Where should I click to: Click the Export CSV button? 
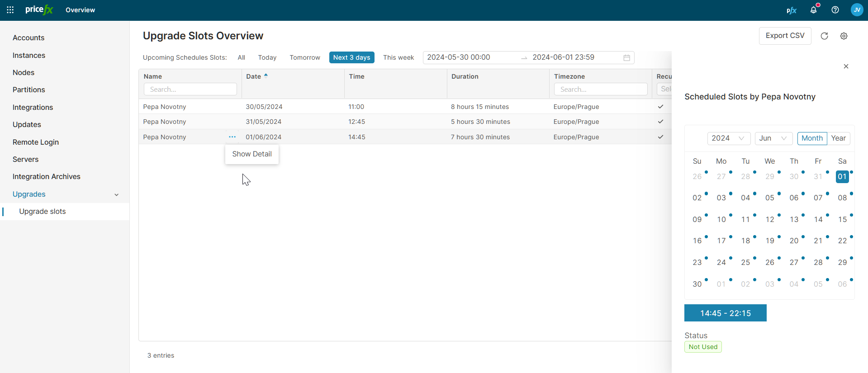tap(785, 36)
